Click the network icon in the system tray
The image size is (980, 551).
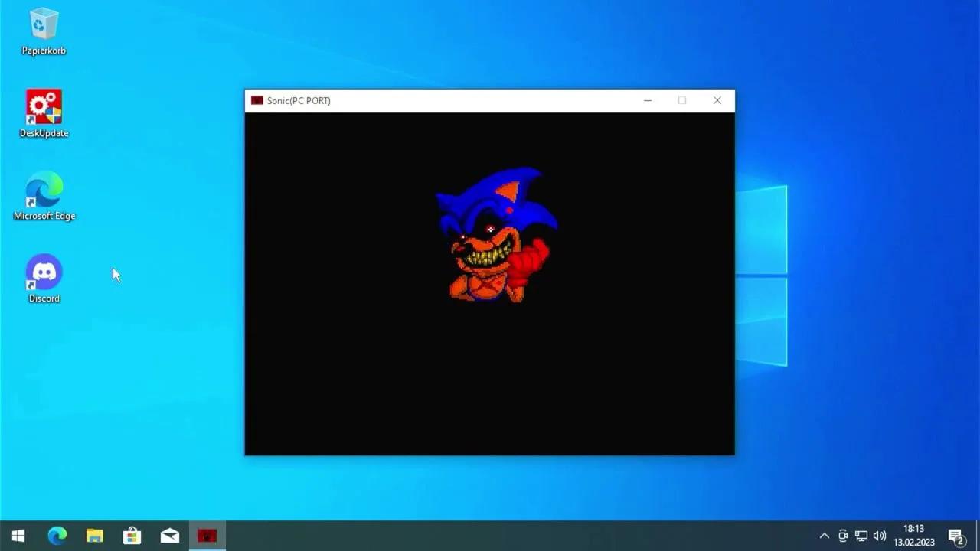[861, 535]
